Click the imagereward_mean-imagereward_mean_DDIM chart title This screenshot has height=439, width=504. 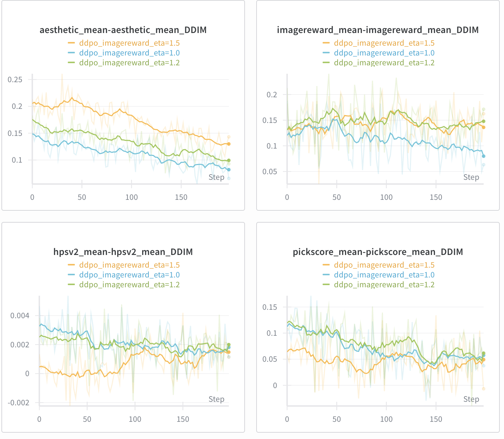tap(378, 30)
